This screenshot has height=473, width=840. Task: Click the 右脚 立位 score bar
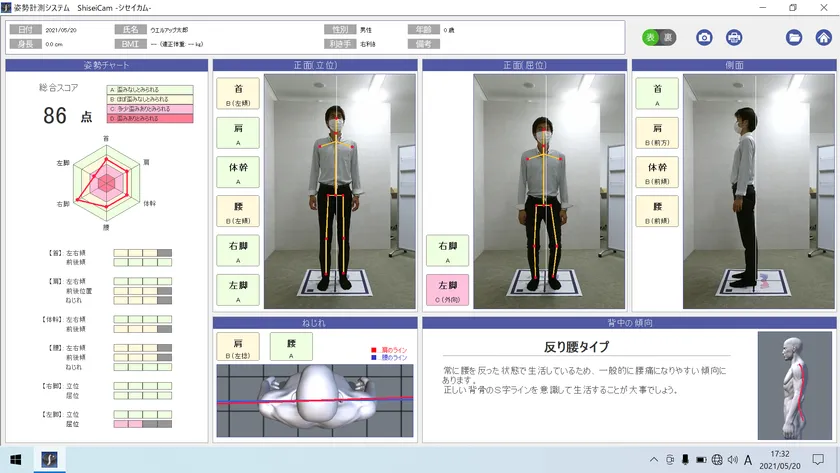click(142, 386)
